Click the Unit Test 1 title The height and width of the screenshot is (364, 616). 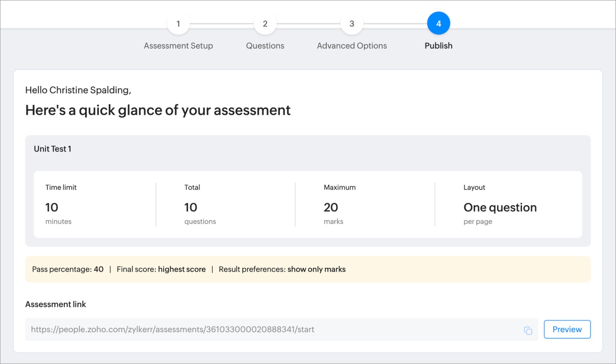[53, 149]
